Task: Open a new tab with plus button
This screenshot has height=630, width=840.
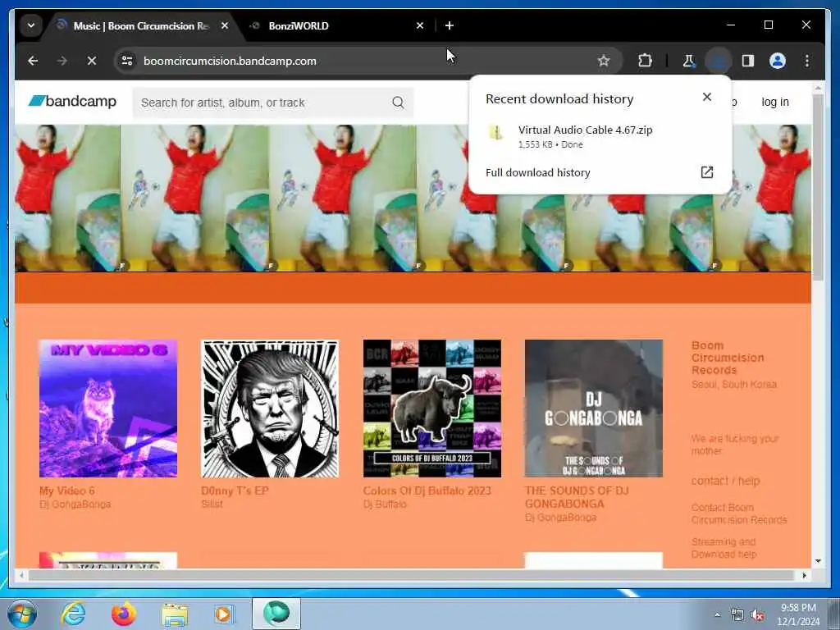Action: [x=450, y=25]
